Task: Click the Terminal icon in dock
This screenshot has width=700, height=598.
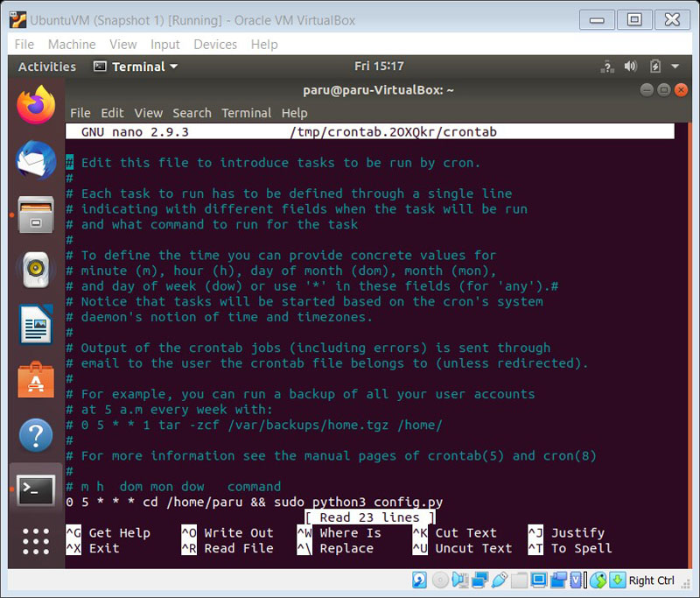Action: [x=36, y=490]
